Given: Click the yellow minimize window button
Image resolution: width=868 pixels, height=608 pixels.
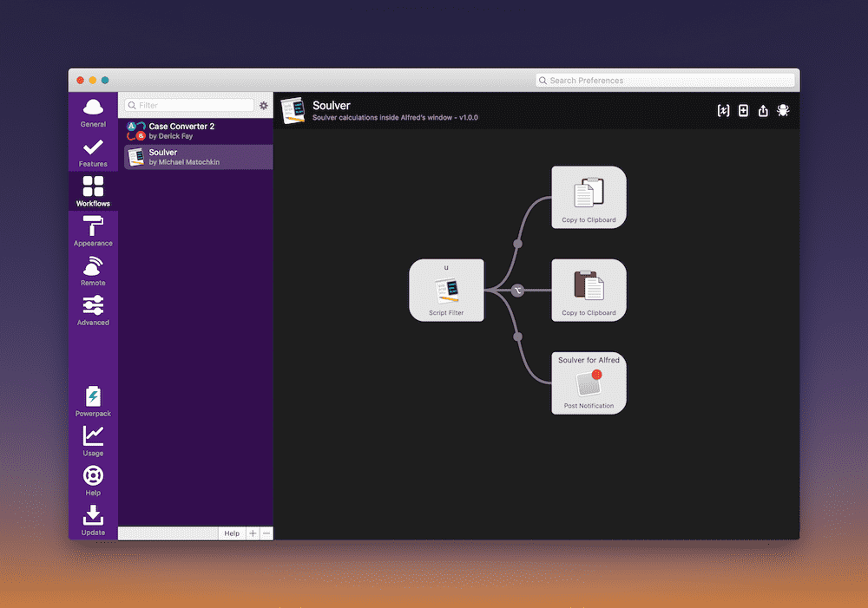Looking at the screenshot, I should [x=93, y=80].
